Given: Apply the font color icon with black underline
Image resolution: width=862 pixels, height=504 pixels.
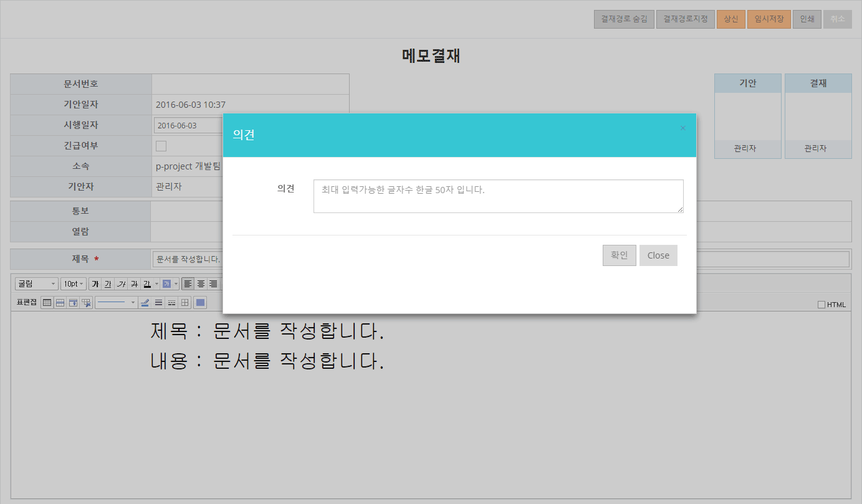Looking at the screenshot, I should [147, 284].
